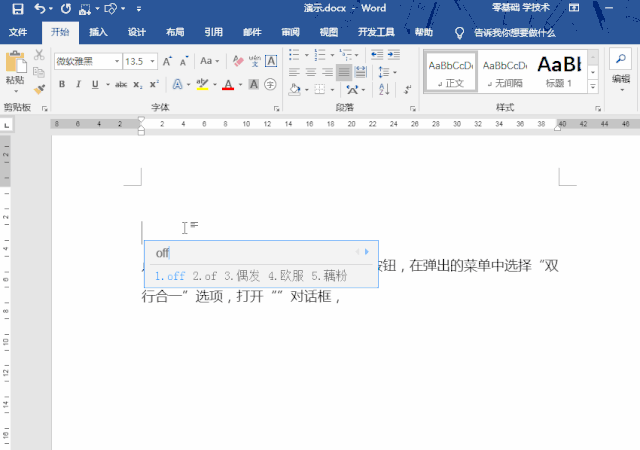
Task: Copy the selection via the copy icon
Action: click(x=39, y=72)
